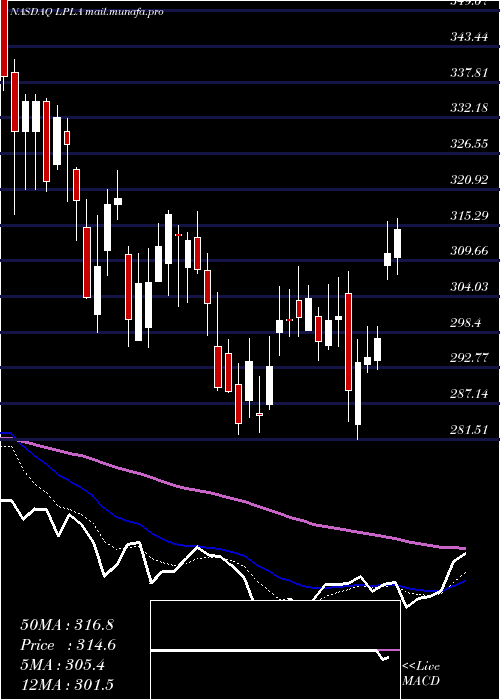500x700 pixels.
Task: Click the 281.51 price axis label
Action: 469,429
